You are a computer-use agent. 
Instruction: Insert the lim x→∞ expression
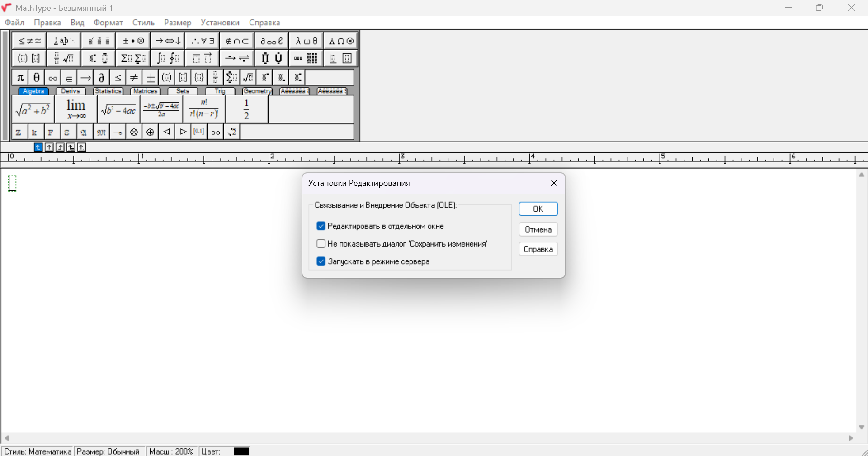click(x=76, y=109)
